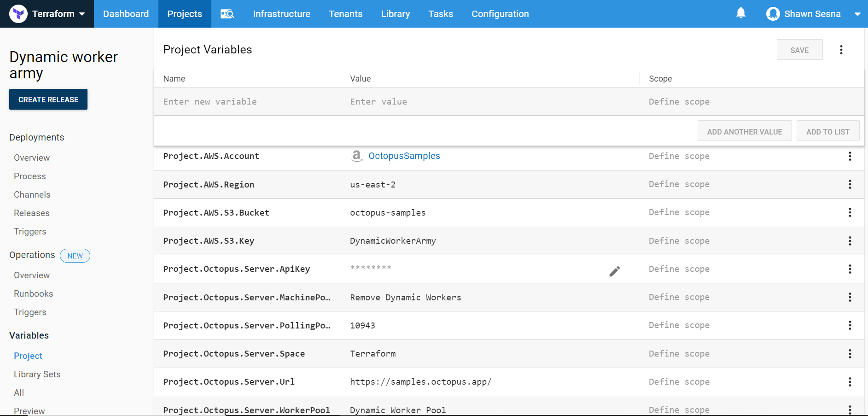868x416 pixels.
Task: Open the Project.AWS.Account row options menu
Action: [x=850, y=156]
